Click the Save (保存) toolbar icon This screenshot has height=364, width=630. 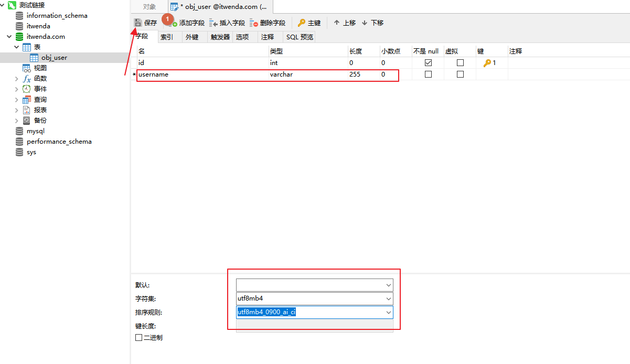(x=138, y=23)
